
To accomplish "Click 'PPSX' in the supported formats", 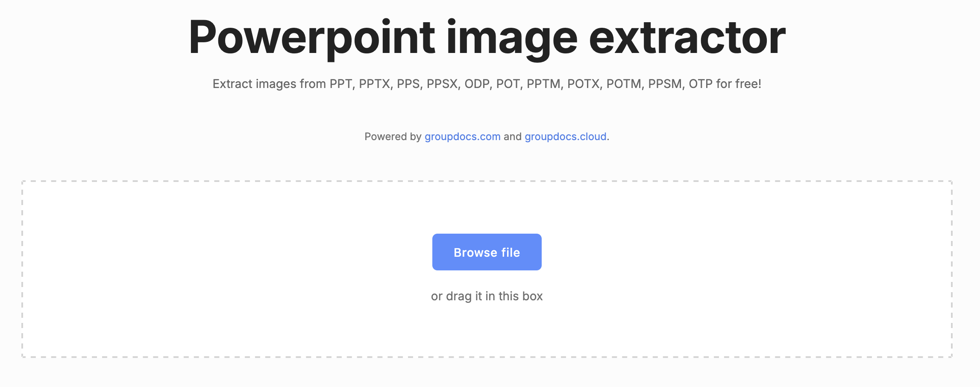I will [x=442, y=84].
